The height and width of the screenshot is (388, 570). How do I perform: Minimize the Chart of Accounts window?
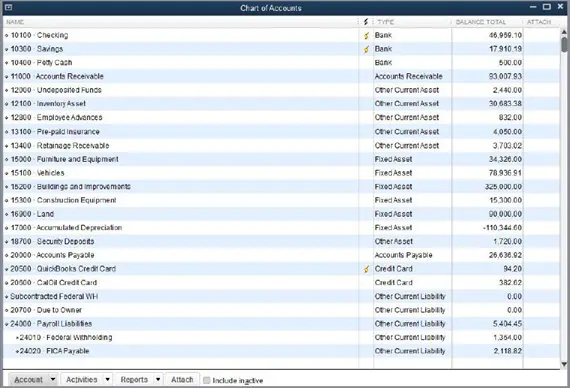(533, 7)
